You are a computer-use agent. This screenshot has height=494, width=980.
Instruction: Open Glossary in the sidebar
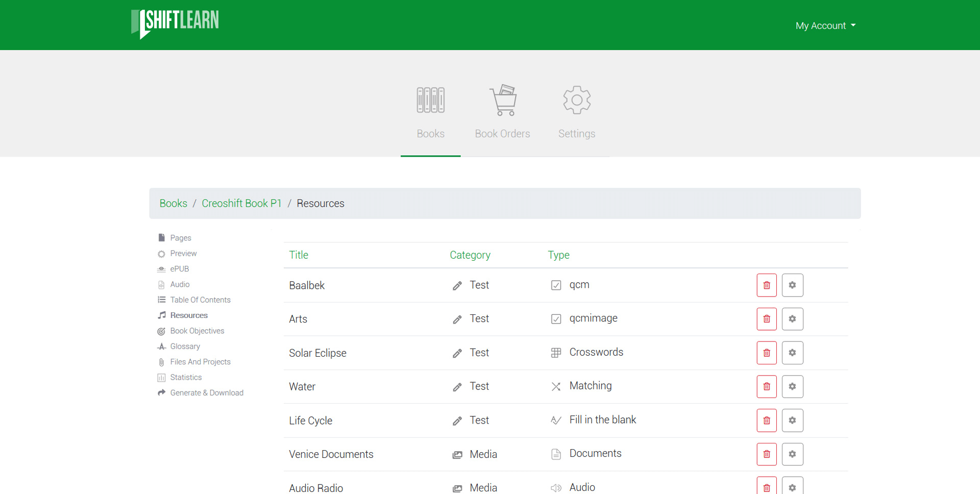pos(185,346)
